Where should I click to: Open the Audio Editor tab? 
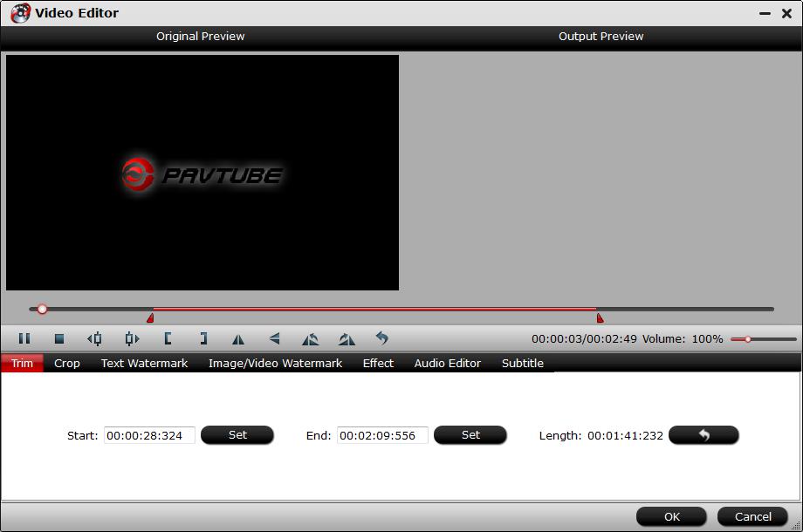(447, 363)
